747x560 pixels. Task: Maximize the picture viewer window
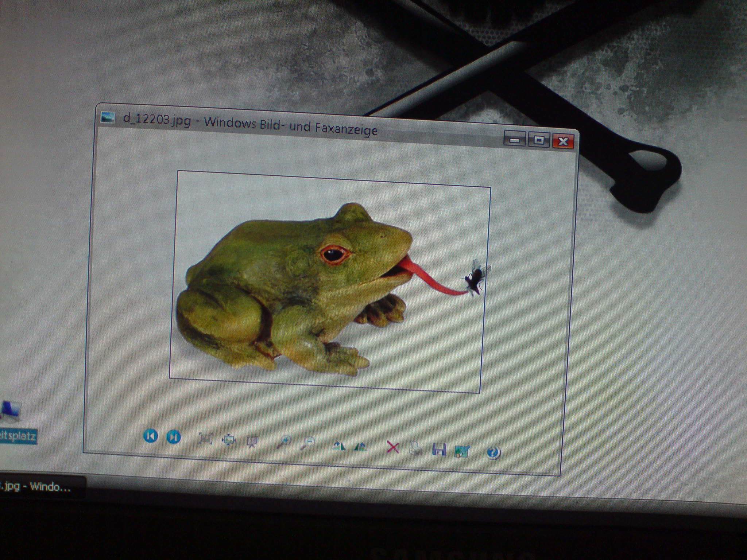click(539, 140)
